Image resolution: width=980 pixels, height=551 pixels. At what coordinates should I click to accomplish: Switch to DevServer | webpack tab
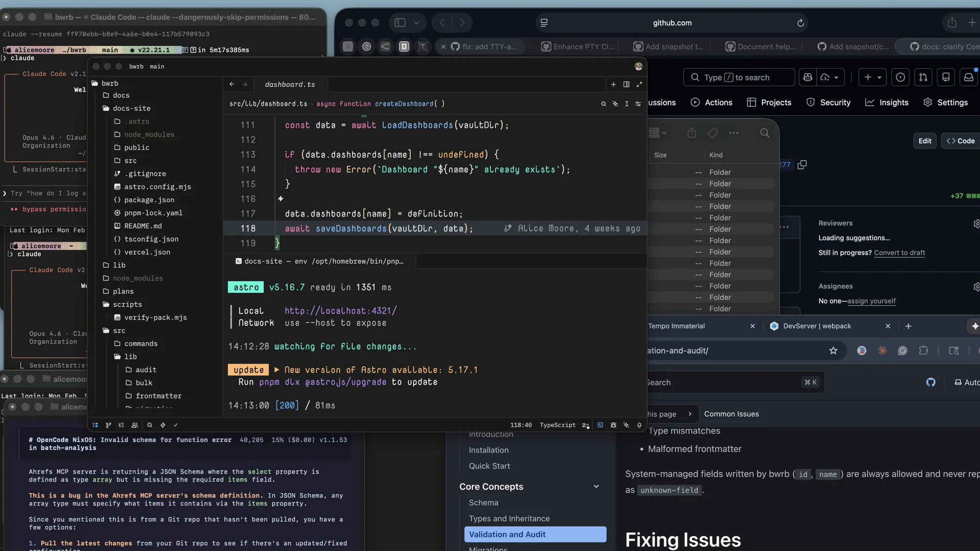817,326
